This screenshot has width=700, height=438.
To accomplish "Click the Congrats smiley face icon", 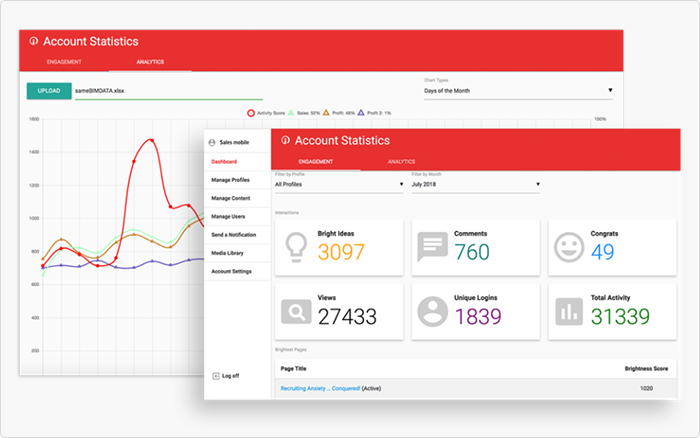I will point(569,247).
